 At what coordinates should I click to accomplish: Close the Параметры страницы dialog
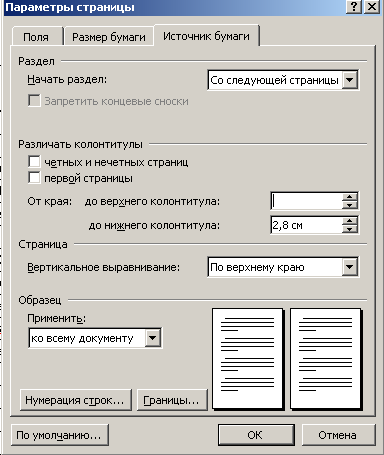(371, 7)
